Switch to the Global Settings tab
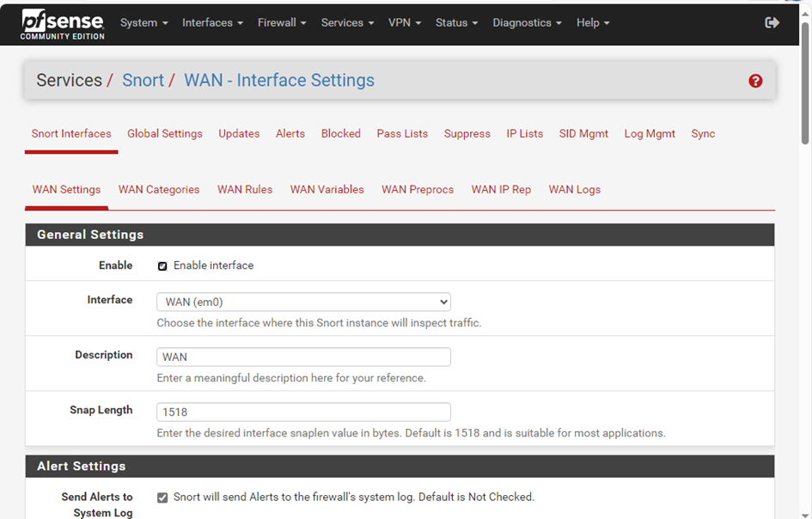The image size is (812, 519). coord(164,133)
